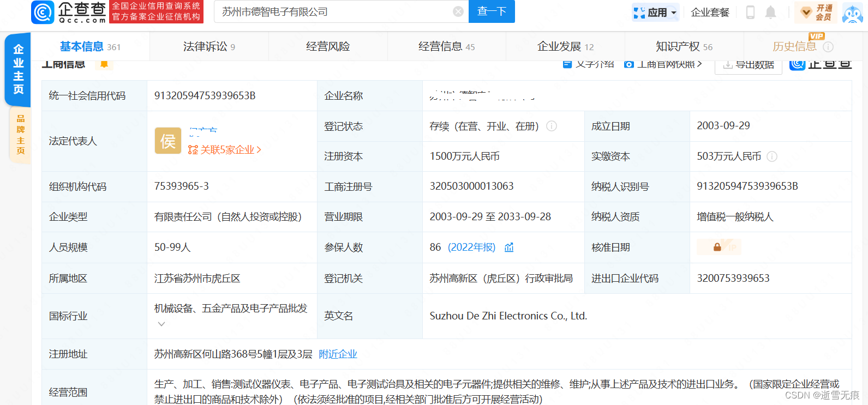
Task: Click 存续(在营、开业、在册) status text
Action: [x=484, y=126]
